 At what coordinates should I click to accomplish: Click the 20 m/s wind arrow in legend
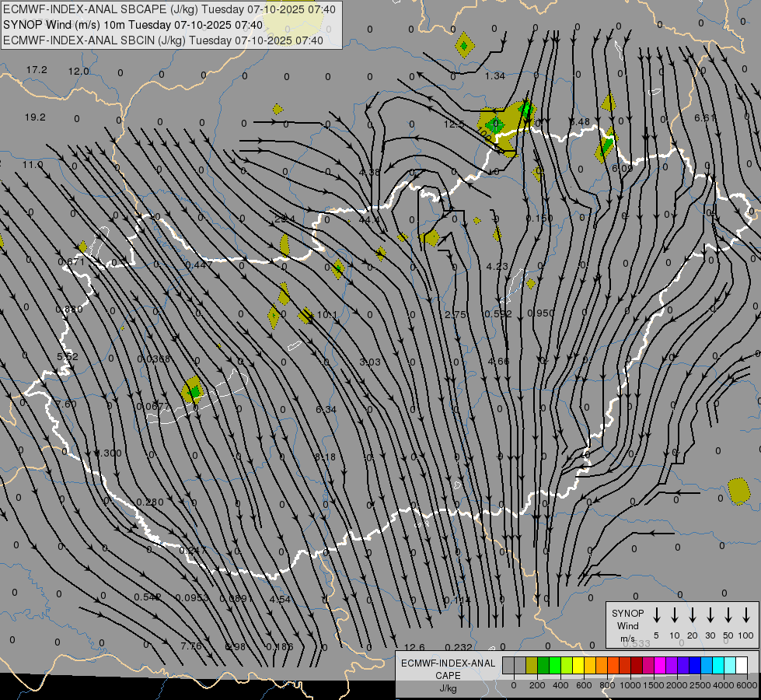[x=693, y=615]
